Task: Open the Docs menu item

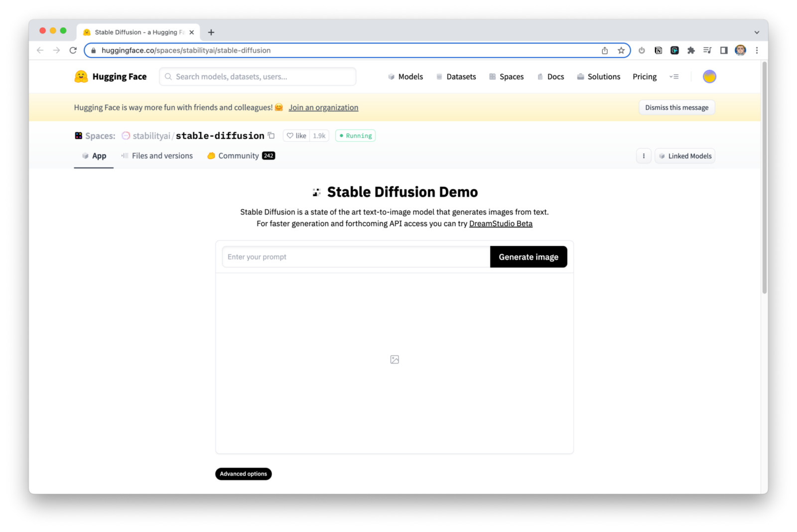Action: point(550,77)
